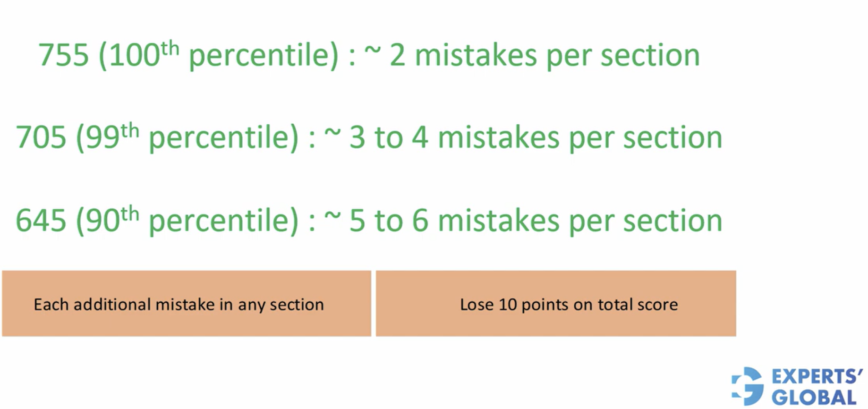This screenshot has width=868, height=409.
Task: Click the tilde before "5 to 6 mistakes"
Action: [332, 216]
